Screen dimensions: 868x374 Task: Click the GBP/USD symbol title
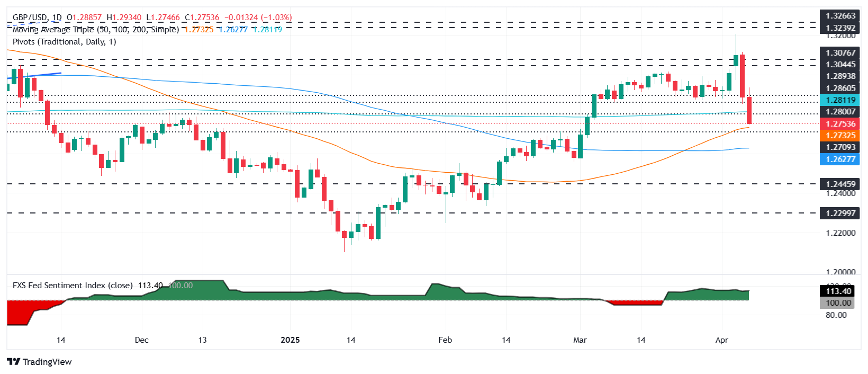29,17
